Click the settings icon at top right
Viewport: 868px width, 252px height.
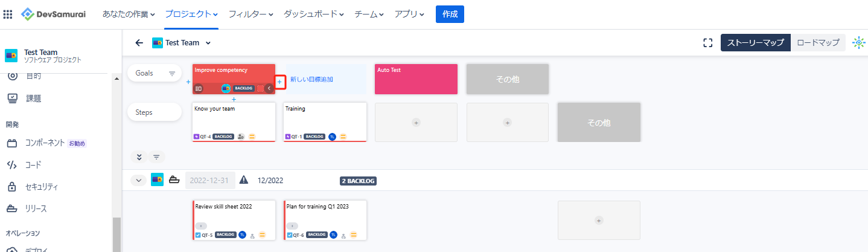858,43
